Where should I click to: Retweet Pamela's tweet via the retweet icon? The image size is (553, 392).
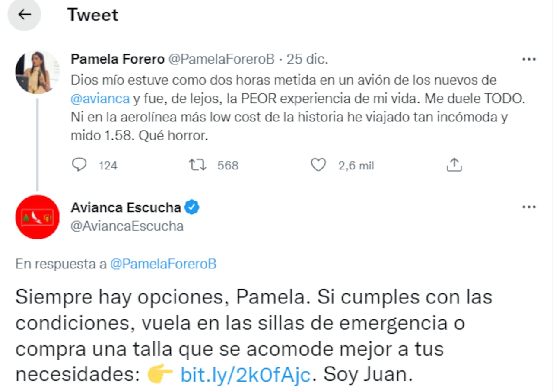click(197, 165)
